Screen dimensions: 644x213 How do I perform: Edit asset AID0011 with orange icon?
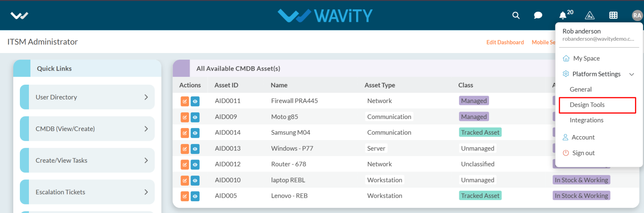[x=185, y=101]
